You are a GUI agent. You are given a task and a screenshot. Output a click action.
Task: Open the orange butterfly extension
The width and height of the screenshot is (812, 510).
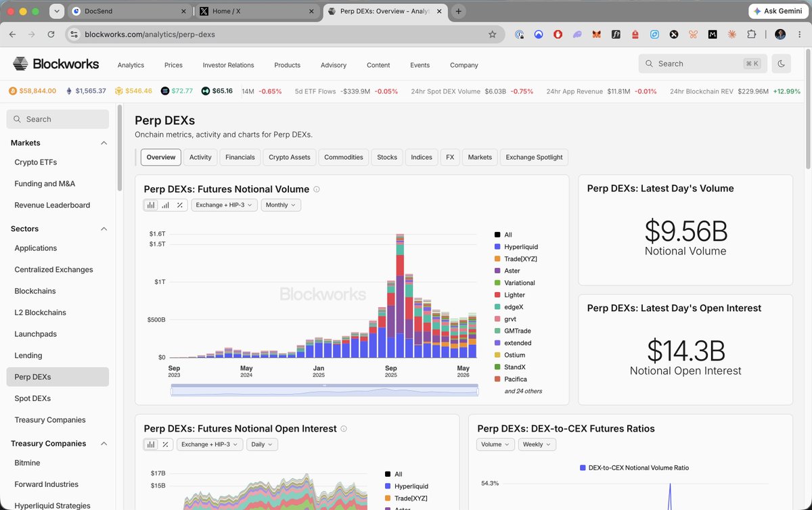(x=693, y=34)
